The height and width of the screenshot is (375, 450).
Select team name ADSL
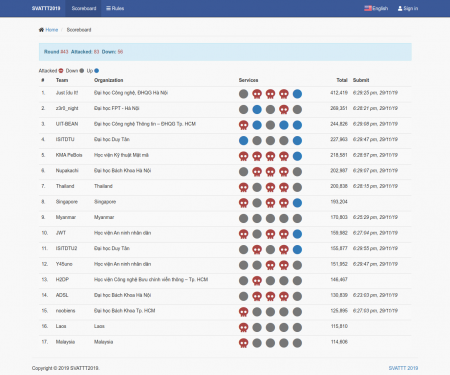point(62,295)
